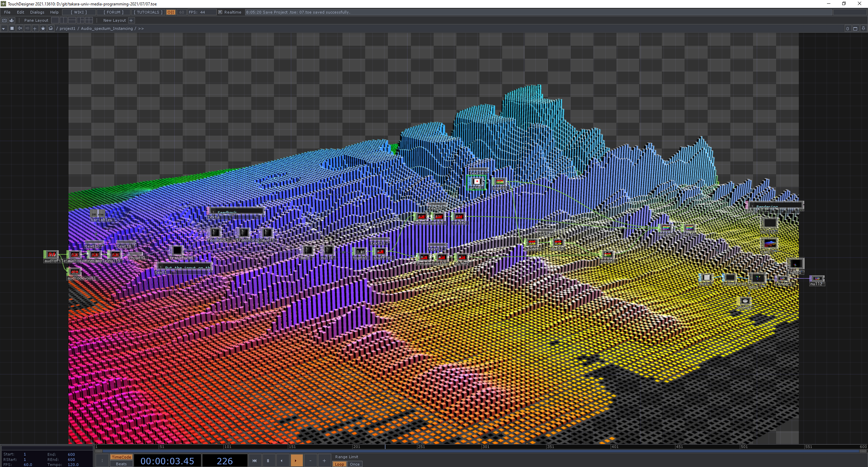Click the add-pane plus icon in the path bar

click(x=35, y=28)
